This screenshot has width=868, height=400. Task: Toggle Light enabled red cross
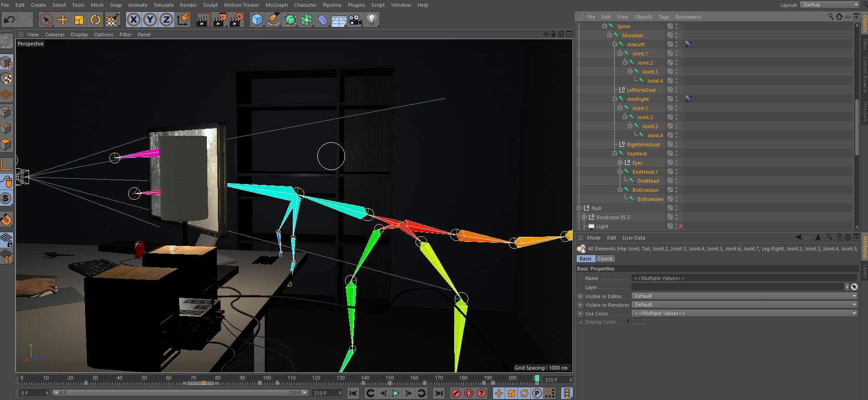pos(681,226)
